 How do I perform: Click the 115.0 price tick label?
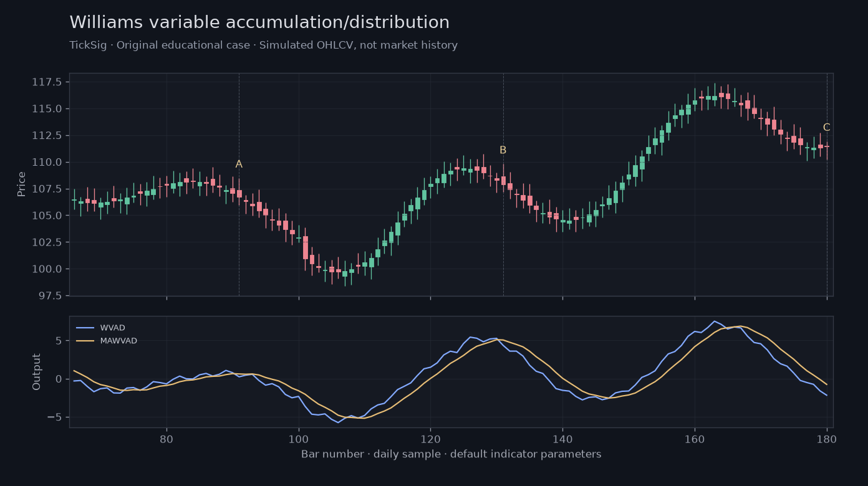pyautogui.click(x=48, y=109)
